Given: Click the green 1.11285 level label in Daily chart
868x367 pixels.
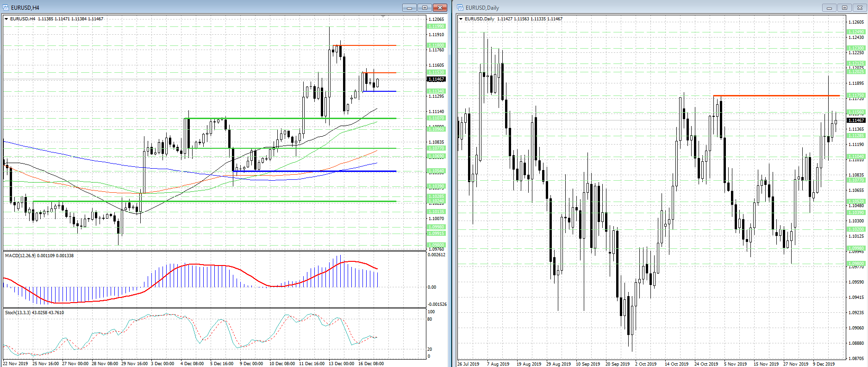Looking at the screenshot, I should pos(856,136).
